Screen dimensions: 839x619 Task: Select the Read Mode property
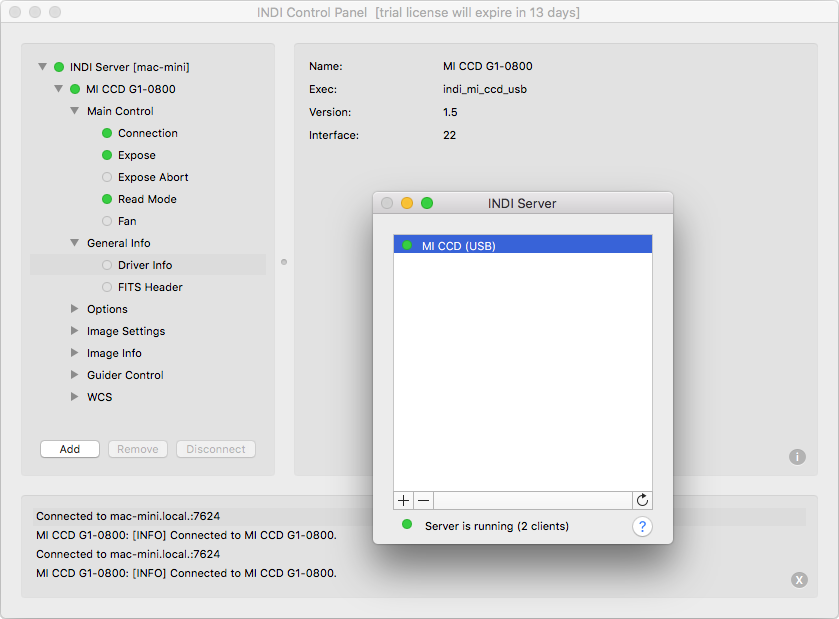[147, 199]
